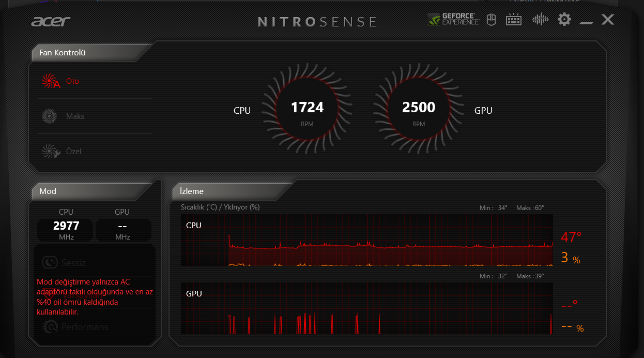
Task: Open NitroSense settings with the gear icon
Action: pos(564,19)
